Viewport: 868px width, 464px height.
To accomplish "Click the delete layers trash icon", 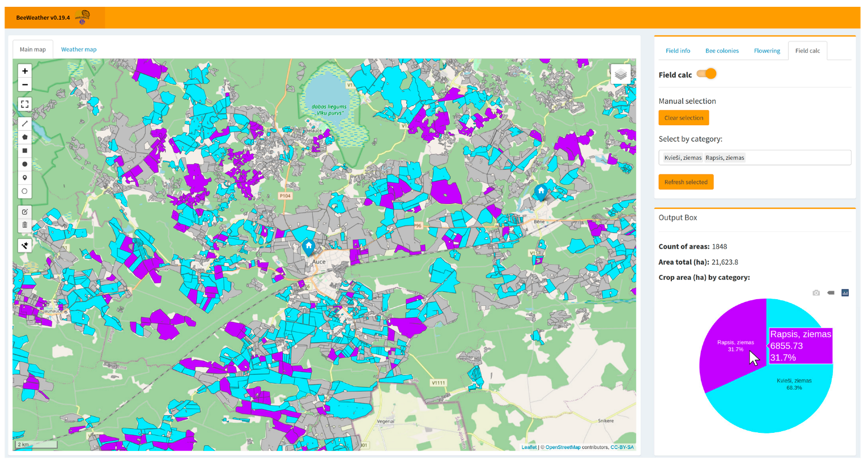I will click(25, 225).
